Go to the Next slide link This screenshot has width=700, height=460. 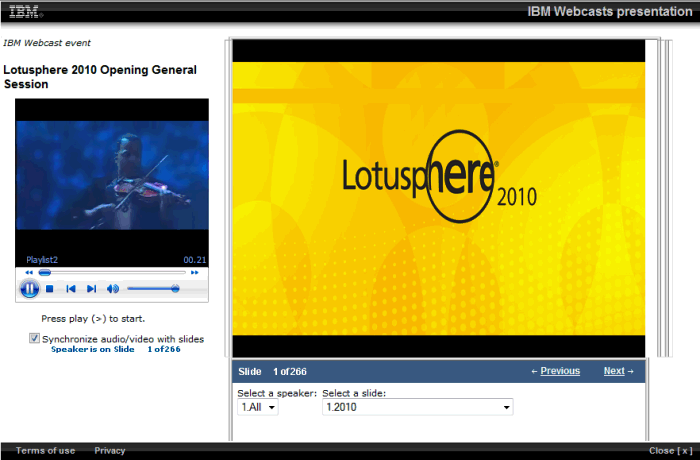(614, 371)
